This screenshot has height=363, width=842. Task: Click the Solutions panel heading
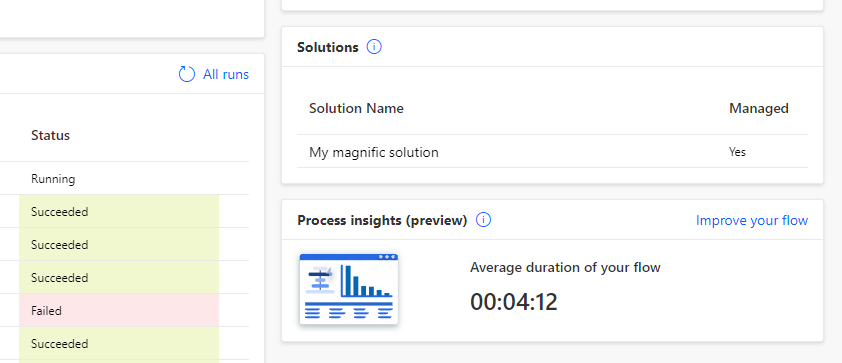pyautogui.click(x=328, y=47)
